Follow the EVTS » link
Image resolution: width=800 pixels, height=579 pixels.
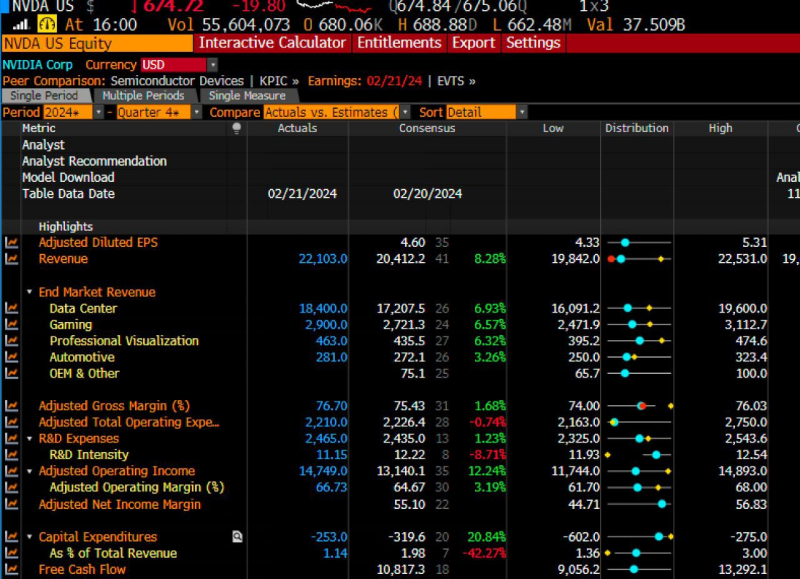pos(456,81)
